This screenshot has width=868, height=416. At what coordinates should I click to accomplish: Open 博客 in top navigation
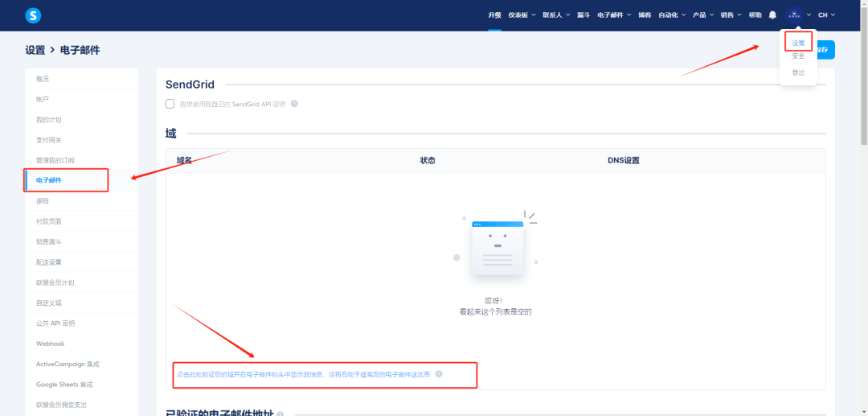(645, 15)
